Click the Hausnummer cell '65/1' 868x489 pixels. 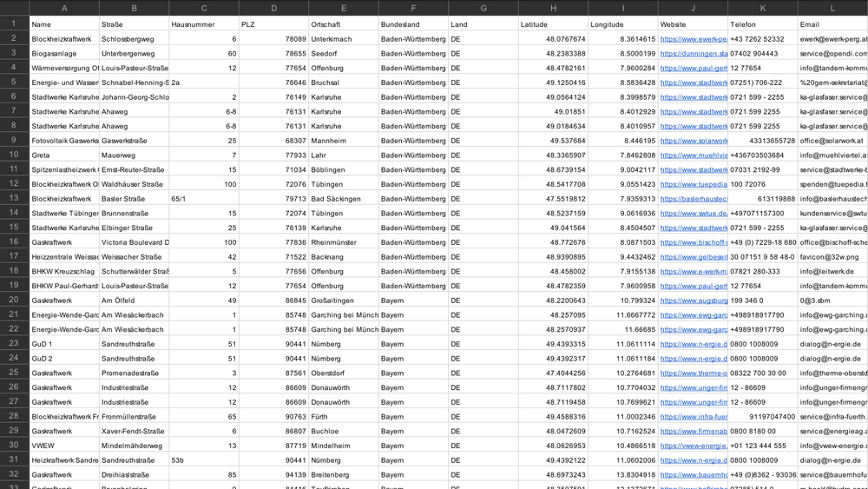point(204,199)
